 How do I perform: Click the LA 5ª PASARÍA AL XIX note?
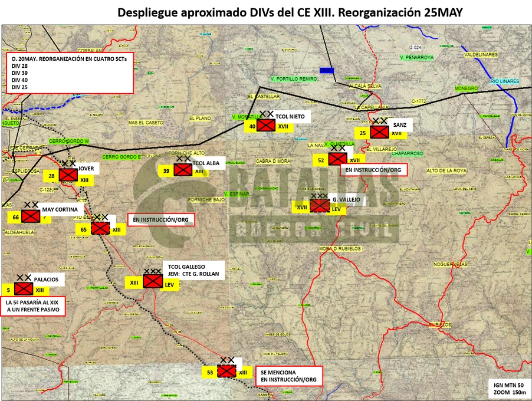click(32, 306)
